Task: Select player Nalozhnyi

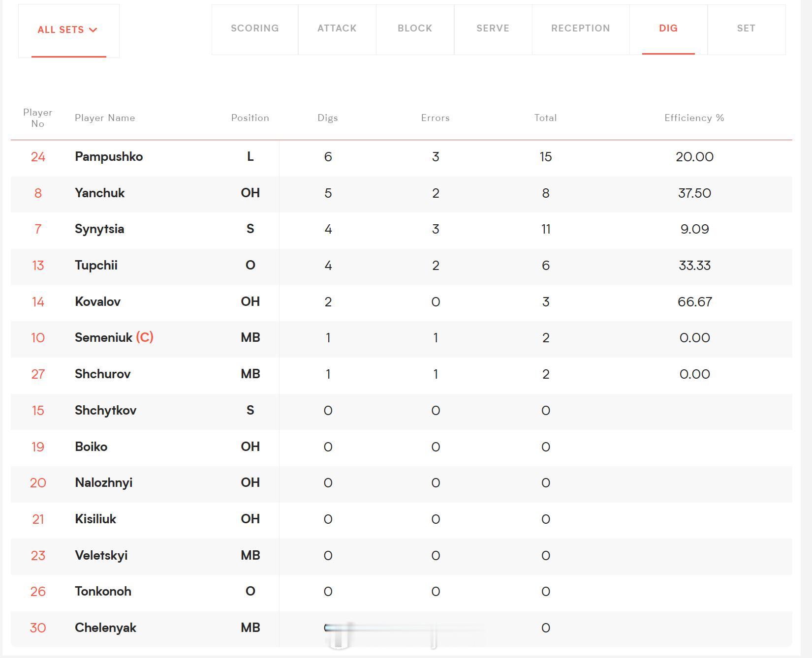Action: click(104, 483)
